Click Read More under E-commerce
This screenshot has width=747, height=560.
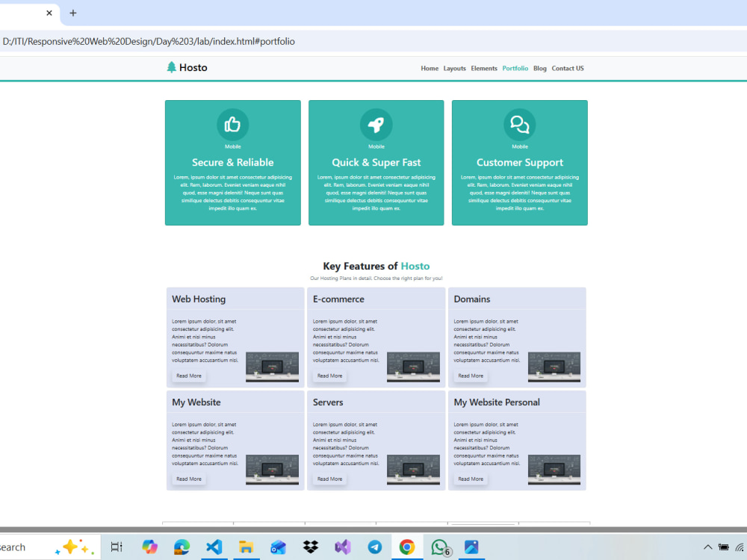point(329,376)
